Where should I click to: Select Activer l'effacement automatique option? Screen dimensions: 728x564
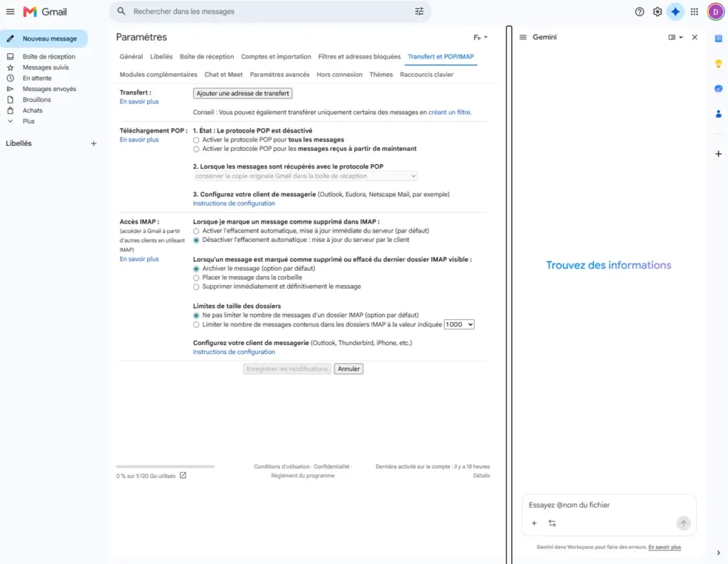(x=196, y=231)
